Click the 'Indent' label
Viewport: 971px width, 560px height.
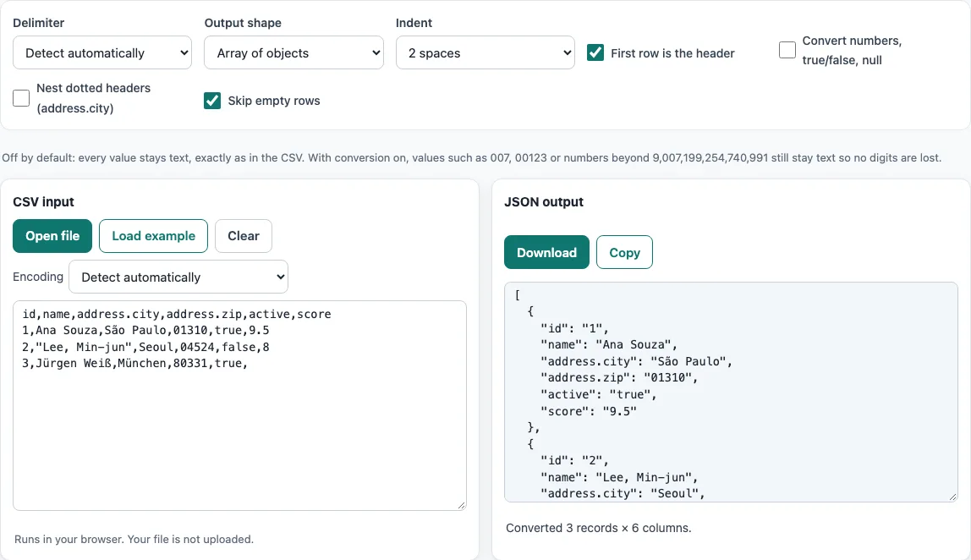tap(414, 23)
